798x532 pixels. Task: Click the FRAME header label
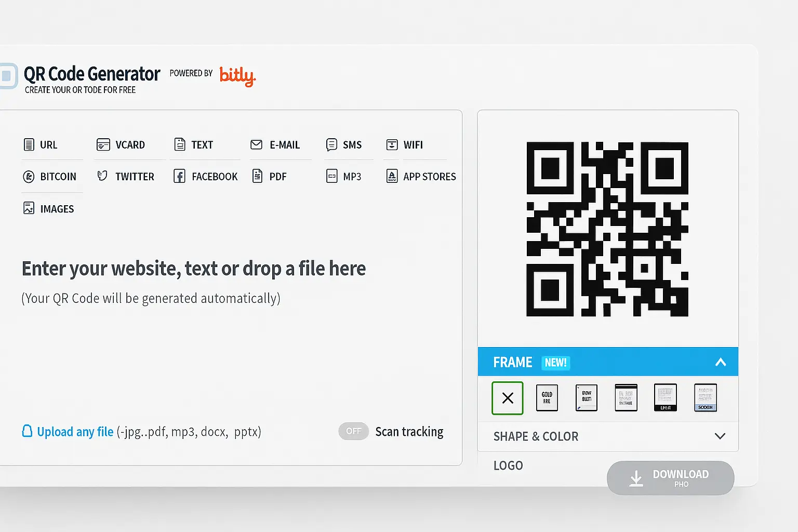(513, 362)
